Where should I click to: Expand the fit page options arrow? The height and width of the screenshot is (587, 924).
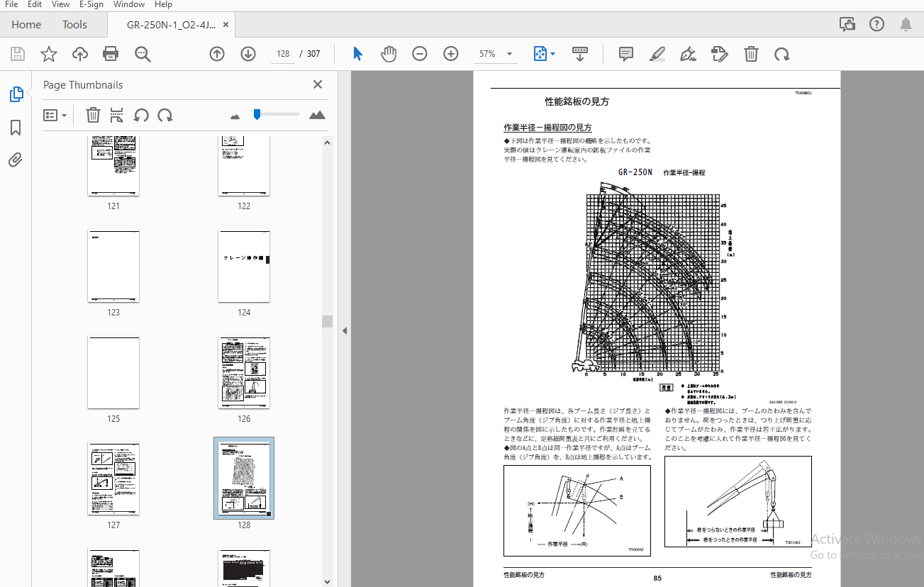point(553,54)
